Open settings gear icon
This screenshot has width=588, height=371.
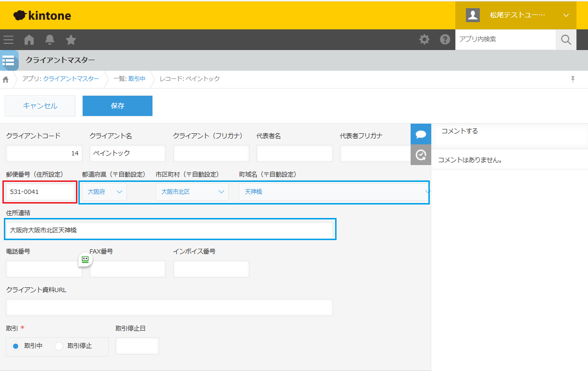pos(424,39)
